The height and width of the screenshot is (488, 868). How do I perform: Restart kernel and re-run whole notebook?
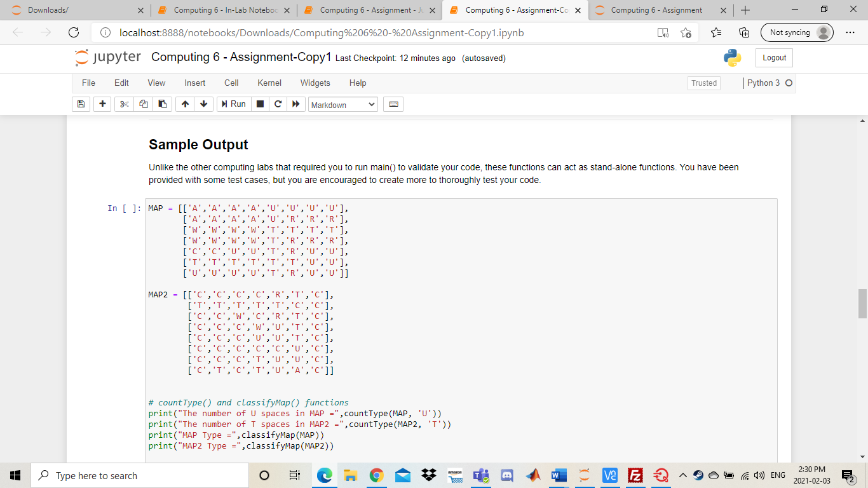coord(295,104)
